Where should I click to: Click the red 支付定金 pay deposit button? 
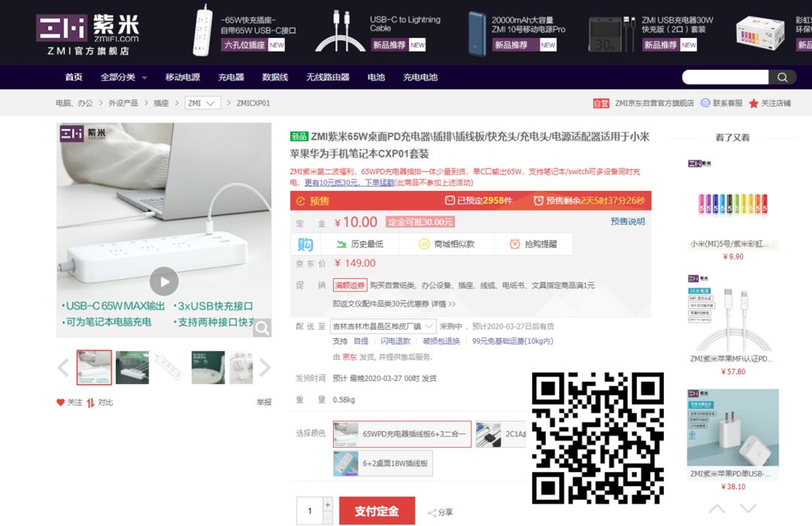[x=377, y=510]
